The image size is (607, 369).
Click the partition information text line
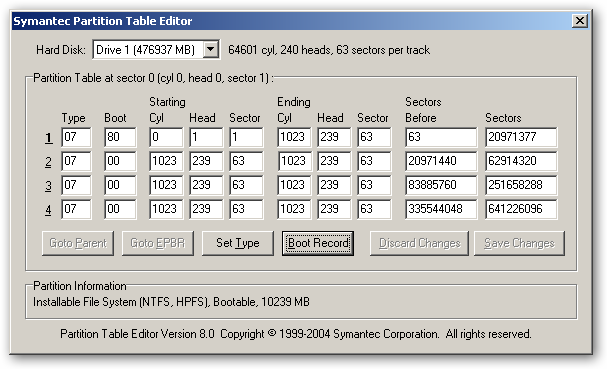pos(171,302)
